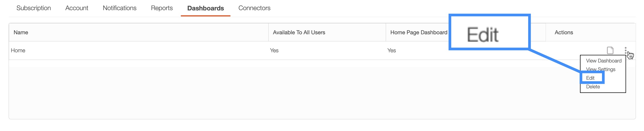644x131 pixels.
Task: Click Yes under Available To All Users
Action: click(274, 51)
